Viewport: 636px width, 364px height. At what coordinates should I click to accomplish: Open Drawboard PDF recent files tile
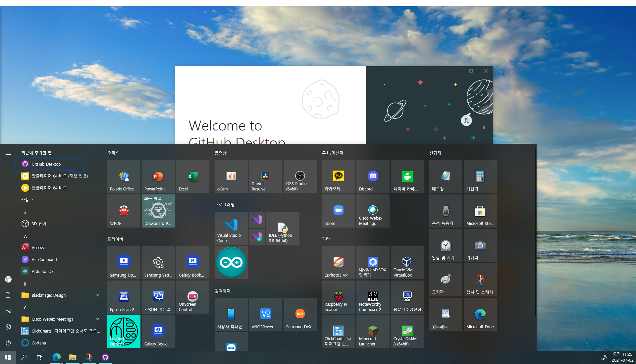(158, 211)
